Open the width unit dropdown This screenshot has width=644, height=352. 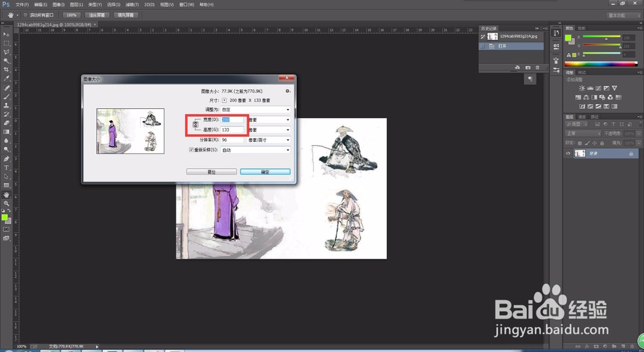tap(269, 120)
